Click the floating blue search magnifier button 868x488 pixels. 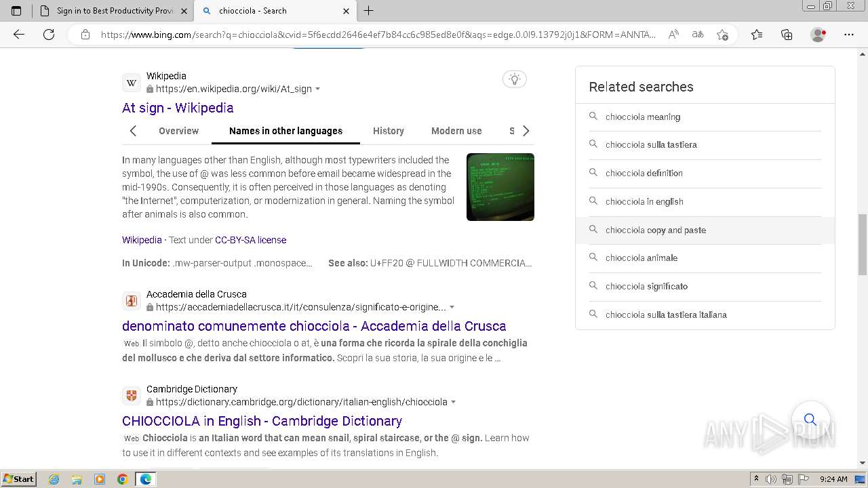click(x=810, y=420)
